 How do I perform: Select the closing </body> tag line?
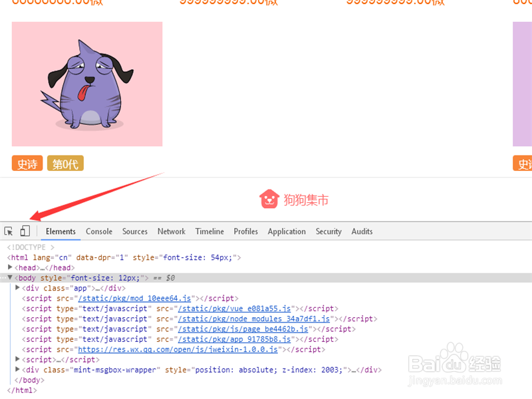(29, 380)
